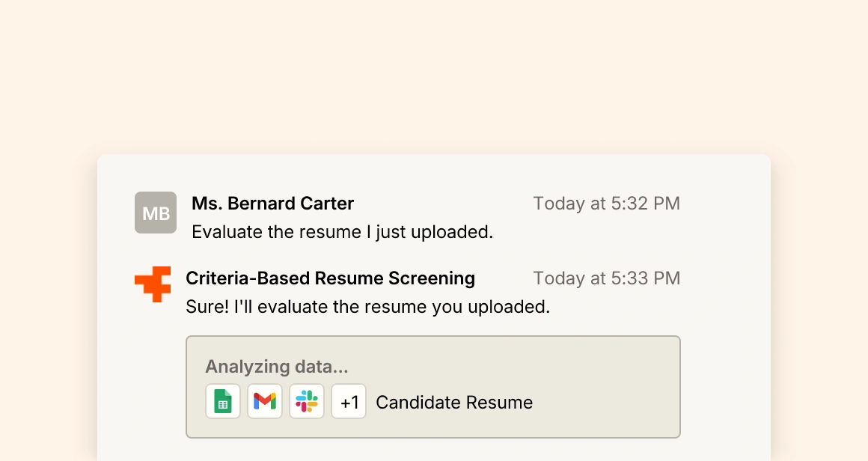Click the orange agent logo
The width and height of the screenshot is (868, 461).
(x=153, y=284)
